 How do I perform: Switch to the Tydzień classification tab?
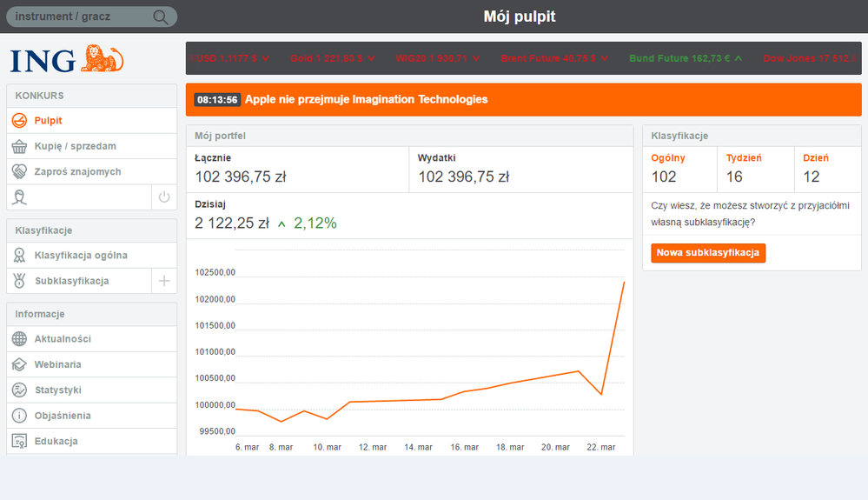(744, 158)
